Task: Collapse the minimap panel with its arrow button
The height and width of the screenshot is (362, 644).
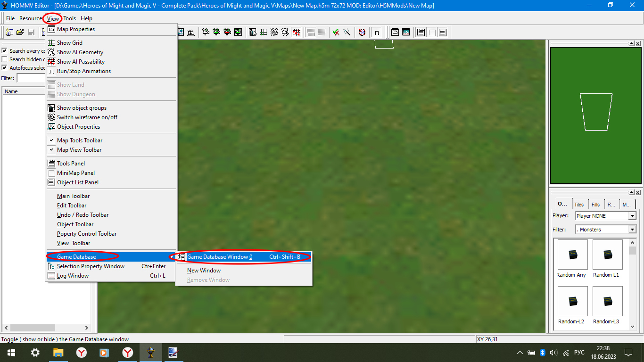Action: (x=631, y=43)
